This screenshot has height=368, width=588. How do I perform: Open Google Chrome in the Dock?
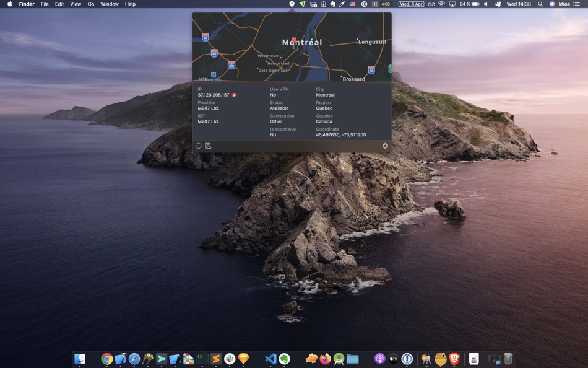(107, 359)
